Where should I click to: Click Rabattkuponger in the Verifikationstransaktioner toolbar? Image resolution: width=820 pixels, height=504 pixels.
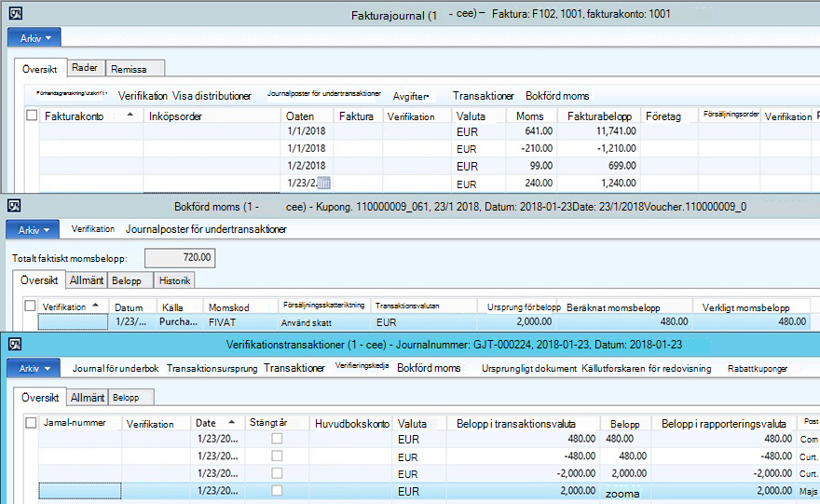click(758, 369)
